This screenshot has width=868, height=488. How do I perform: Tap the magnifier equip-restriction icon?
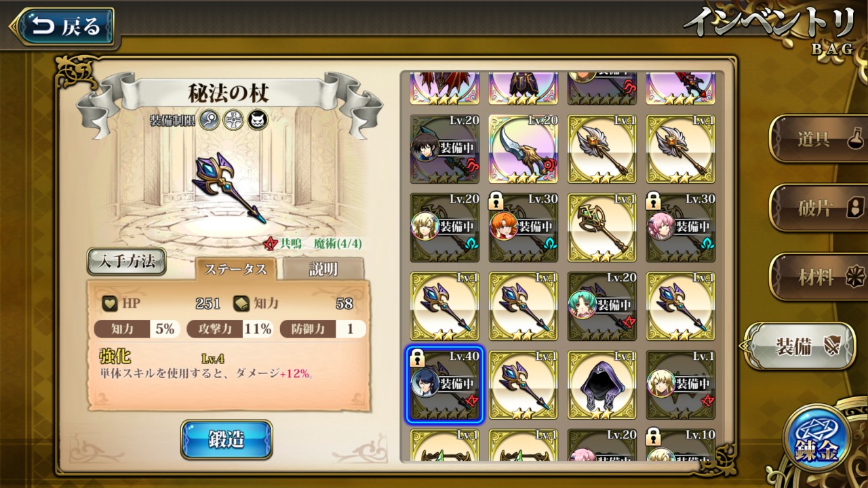point(210,121)
